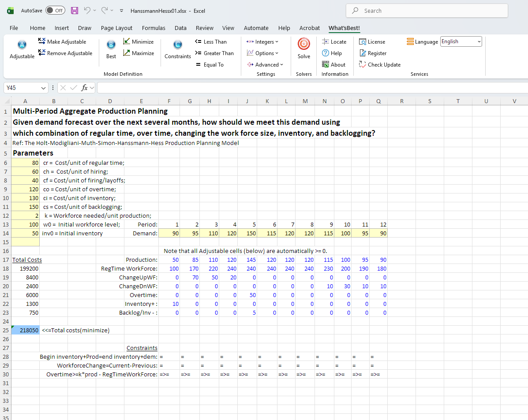Expand the Integers dropdown

pos(262,42)
